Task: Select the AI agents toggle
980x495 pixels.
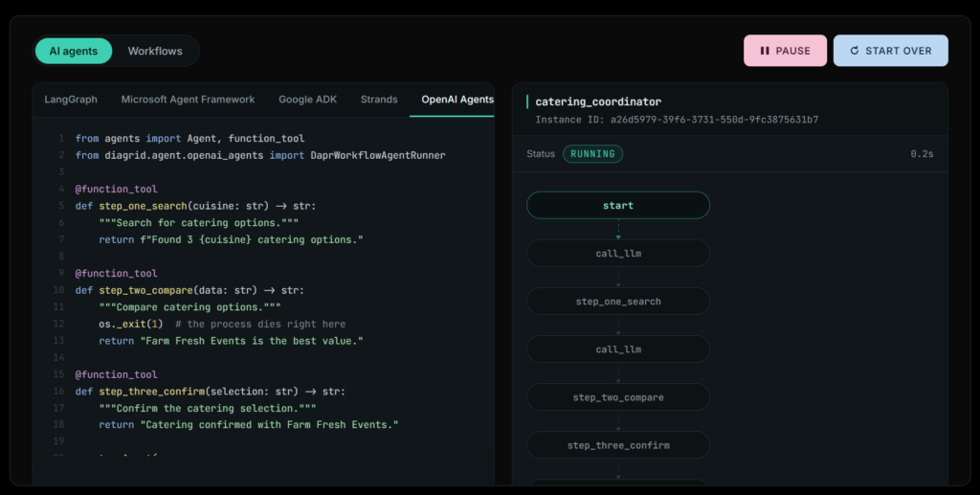Action: [74, 52]
